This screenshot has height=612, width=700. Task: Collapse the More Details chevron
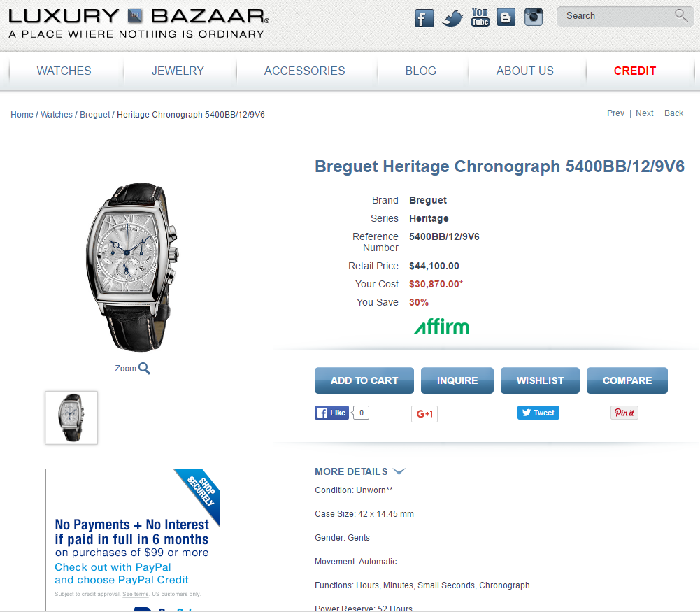pyautogui.click(x=399, y=471)
